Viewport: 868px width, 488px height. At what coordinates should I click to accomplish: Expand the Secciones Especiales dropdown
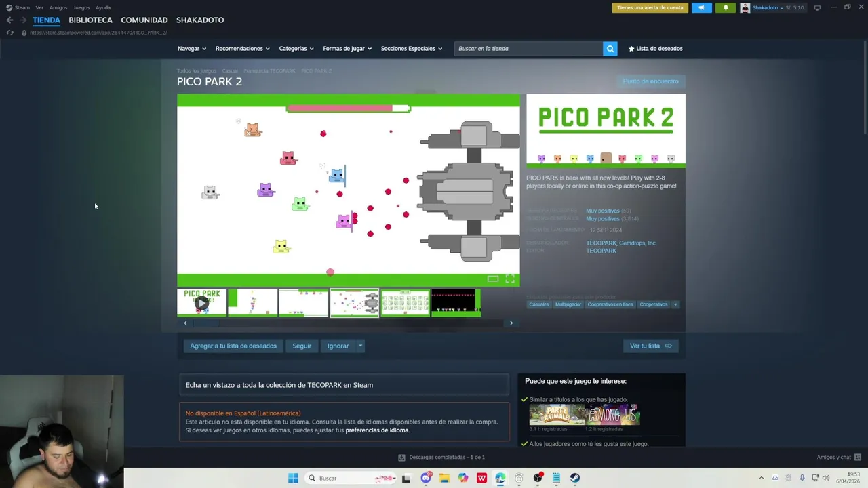coord(412,49)
